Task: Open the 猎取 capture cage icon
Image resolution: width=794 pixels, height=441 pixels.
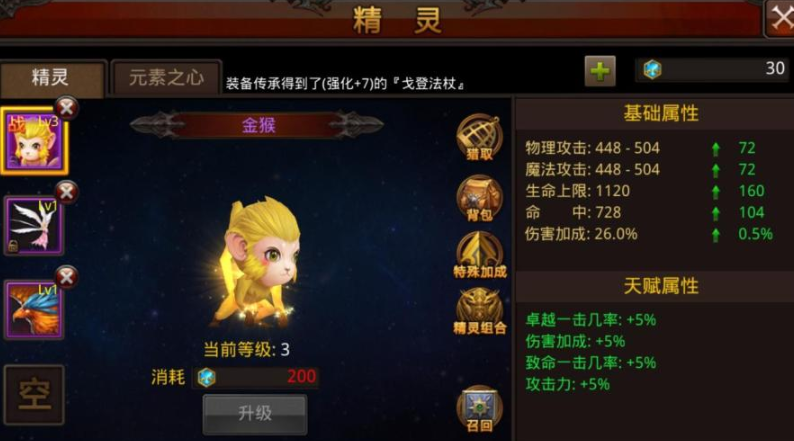Action: (480, 138)
